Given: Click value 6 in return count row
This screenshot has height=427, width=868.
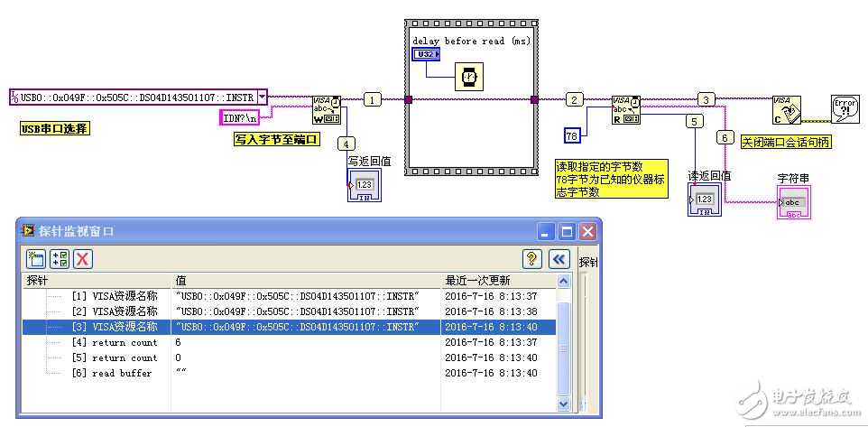Looking at the screenshot, I should pos(179,342).
